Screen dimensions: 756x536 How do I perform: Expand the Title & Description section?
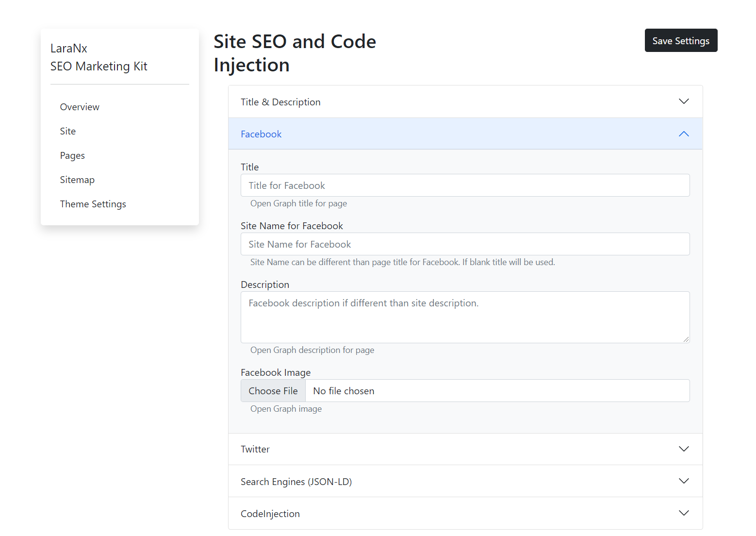(x=465, y=101)
